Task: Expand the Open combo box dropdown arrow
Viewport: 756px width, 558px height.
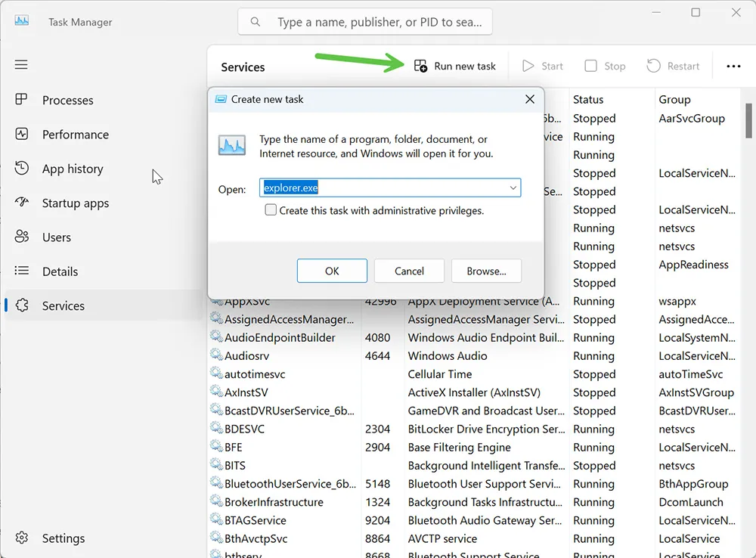Action: pos(513,188)
